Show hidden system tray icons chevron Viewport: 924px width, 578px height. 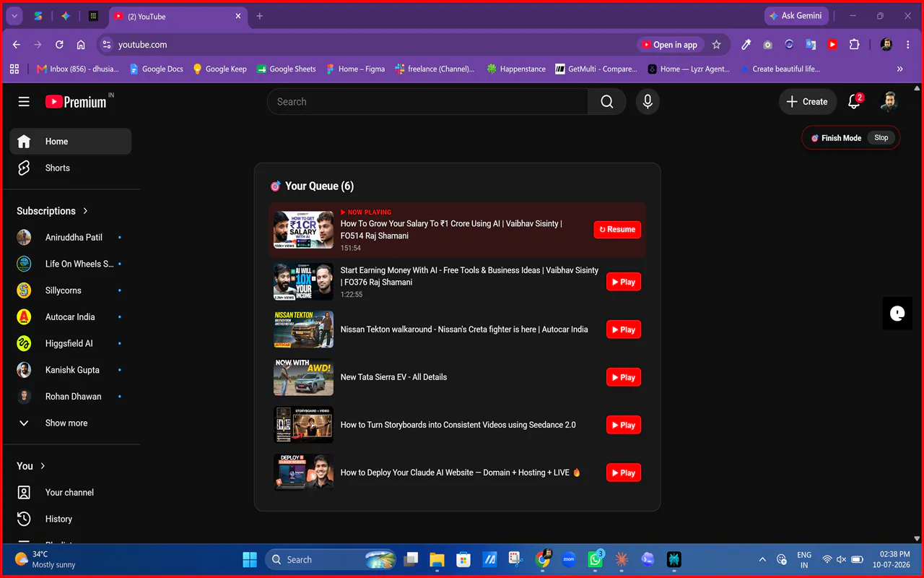click(x=762, y=559)
